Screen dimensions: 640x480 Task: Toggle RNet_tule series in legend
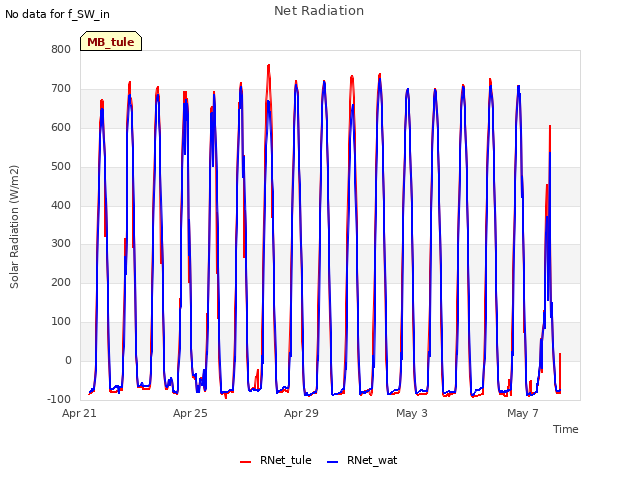click(x=276, y=460)
